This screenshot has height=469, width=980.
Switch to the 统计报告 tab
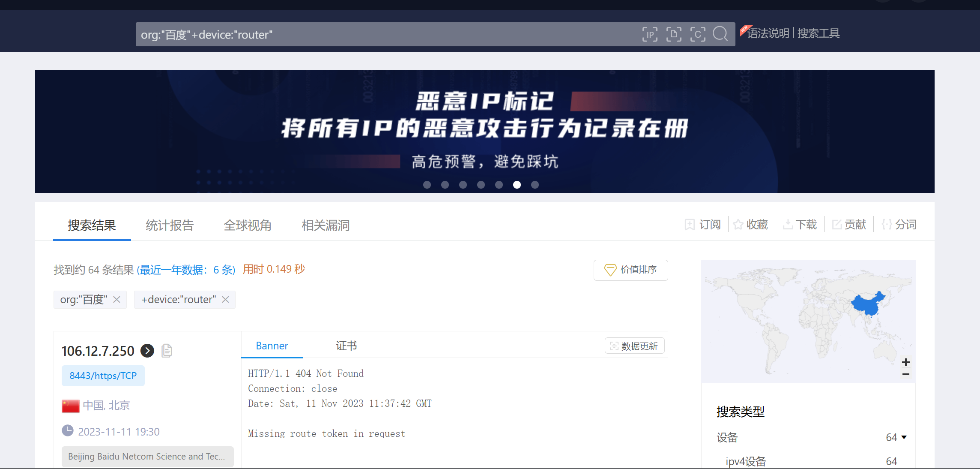(170, 225)
